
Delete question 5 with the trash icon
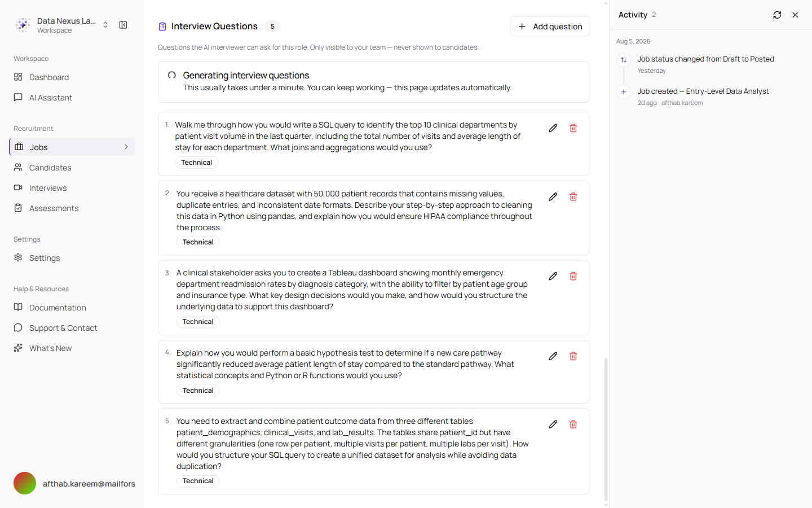point(573,424)
